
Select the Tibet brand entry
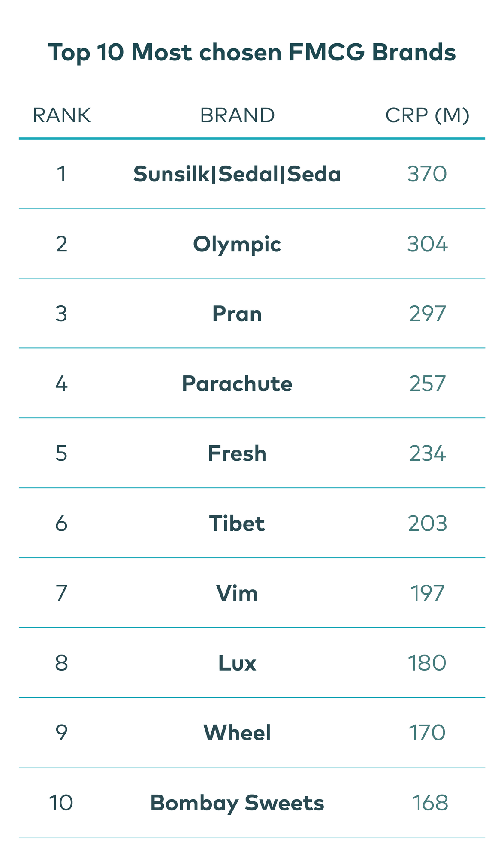pos(237,524)
